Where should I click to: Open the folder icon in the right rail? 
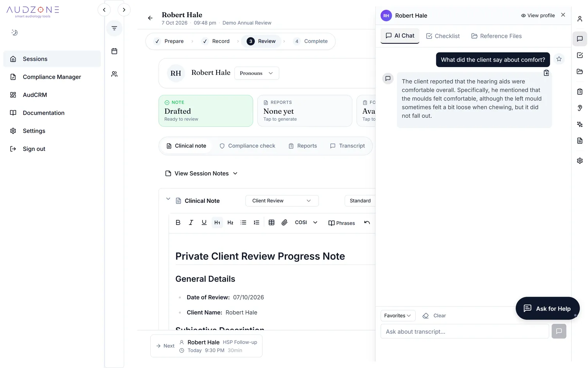[x=580, y=71]
